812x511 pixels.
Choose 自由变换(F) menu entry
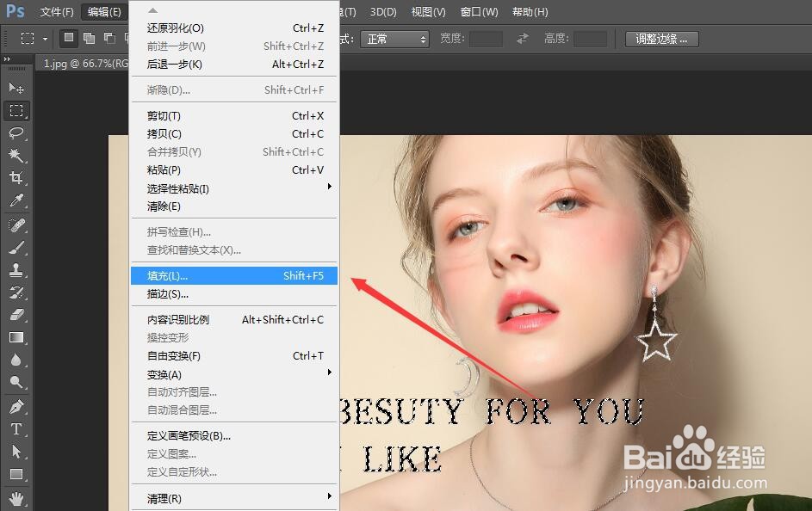tap(234, 356)
